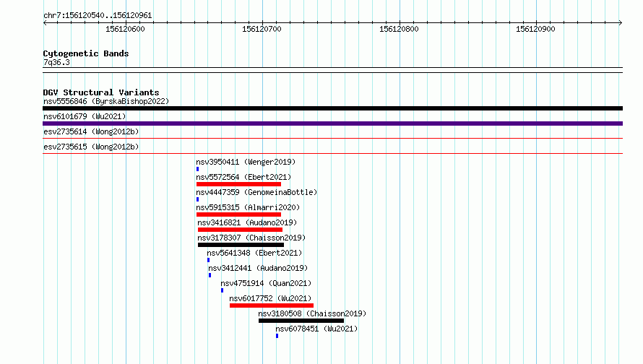Click nsv3950411 (Wenger2019) label
The width and height of the screenshot is (643, 364).
(x=246, y=162)
